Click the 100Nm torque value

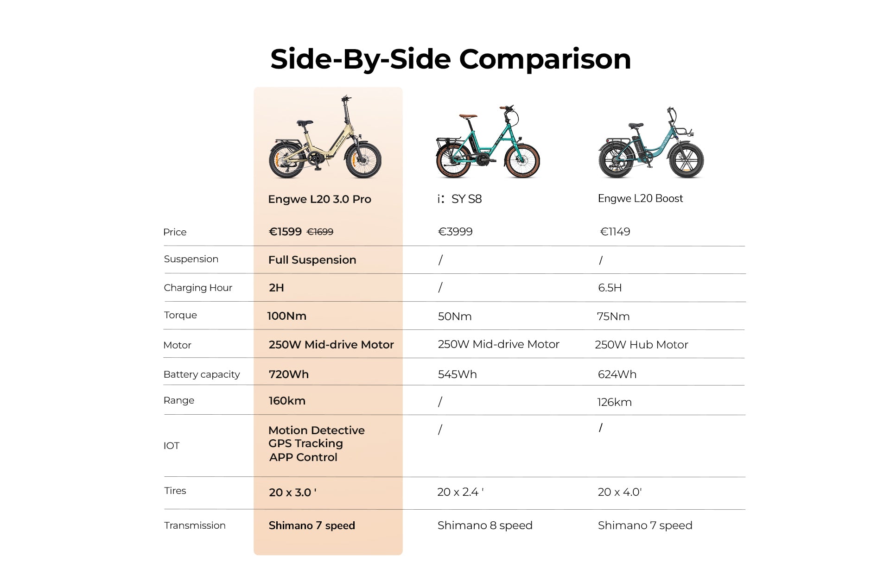286,316
